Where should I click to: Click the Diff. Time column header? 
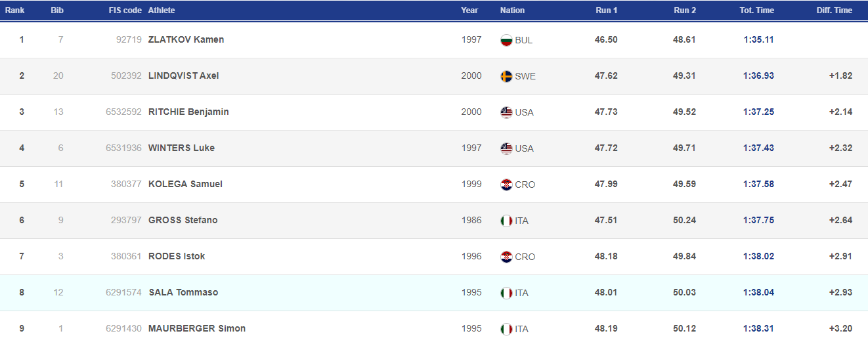click(x=834, y=11)
